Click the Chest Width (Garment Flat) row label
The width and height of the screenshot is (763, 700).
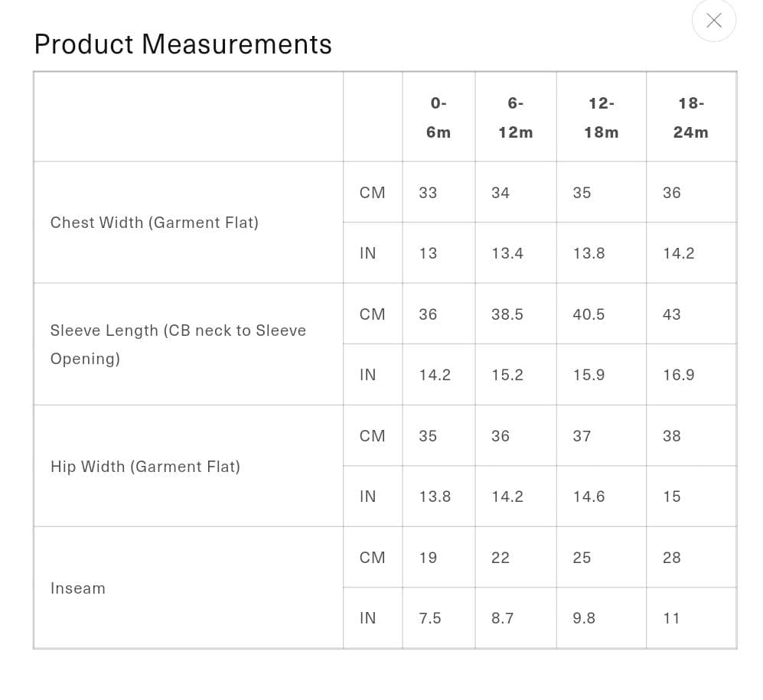(x=155, y=223)
